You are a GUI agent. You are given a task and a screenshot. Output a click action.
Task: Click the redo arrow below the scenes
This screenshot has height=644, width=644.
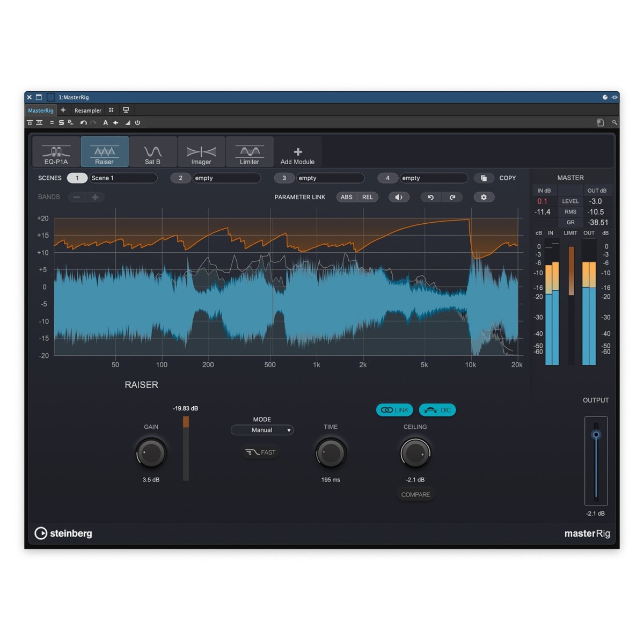pos(452,197)
